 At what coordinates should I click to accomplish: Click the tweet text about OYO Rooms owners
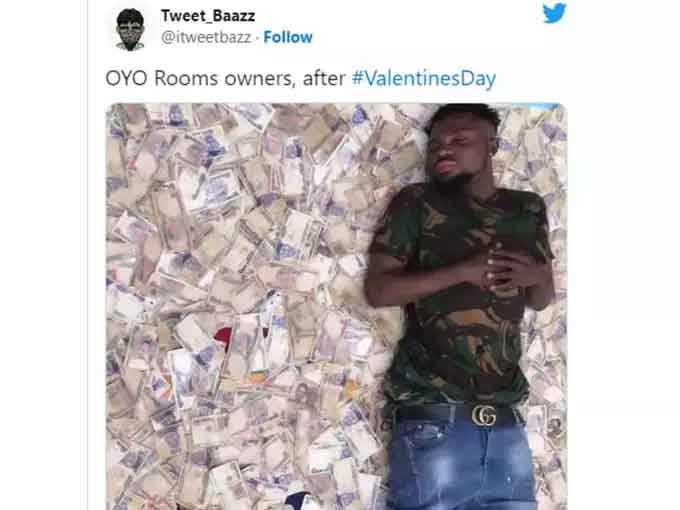[x=301, y=78]
